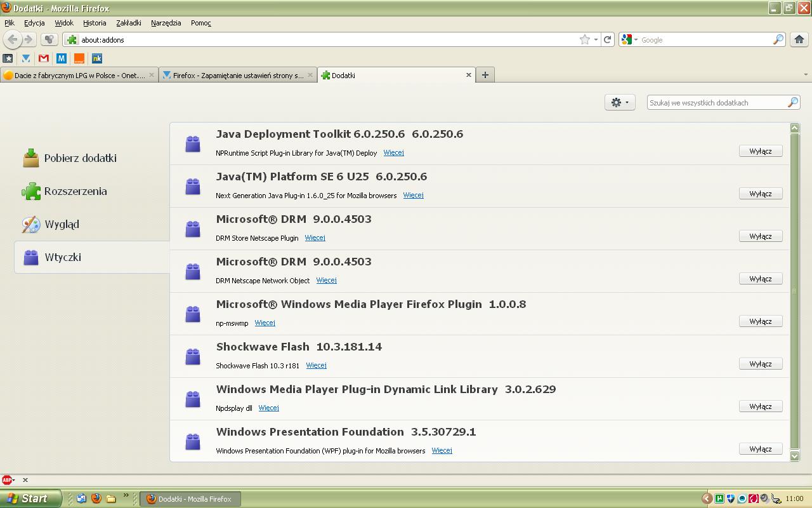The image size is (812, 508).
Task: Open Outlook Express icon in quick launch
Action: [81, 498]
